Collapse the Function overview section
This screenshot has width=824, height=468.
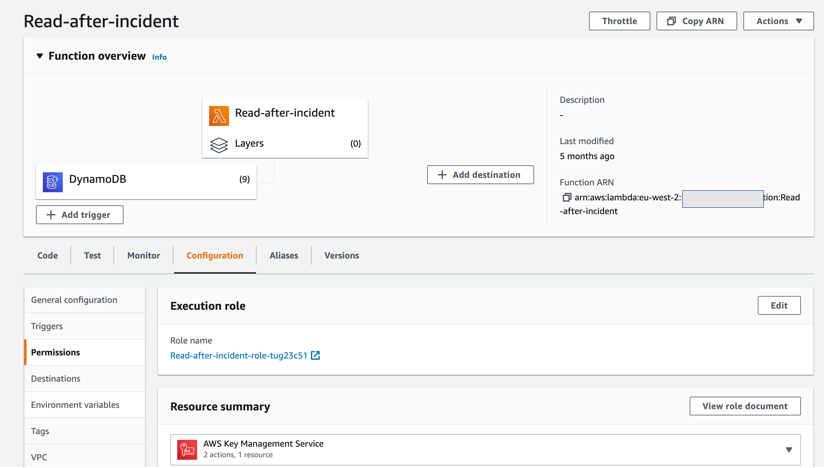coord(39,56)
